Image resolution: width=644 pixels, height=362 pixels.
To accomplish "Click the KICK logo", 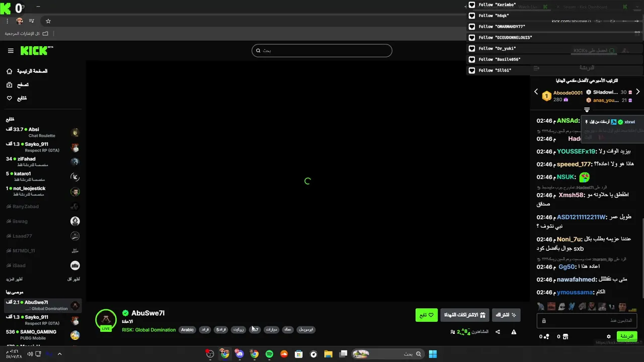I will coord(36,50).
